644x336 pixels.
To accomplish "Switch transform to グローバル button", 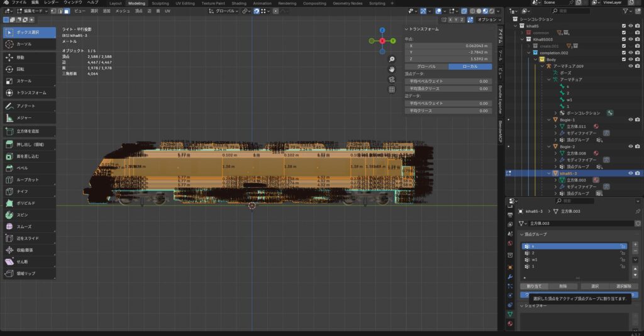I will coord(426,66).
